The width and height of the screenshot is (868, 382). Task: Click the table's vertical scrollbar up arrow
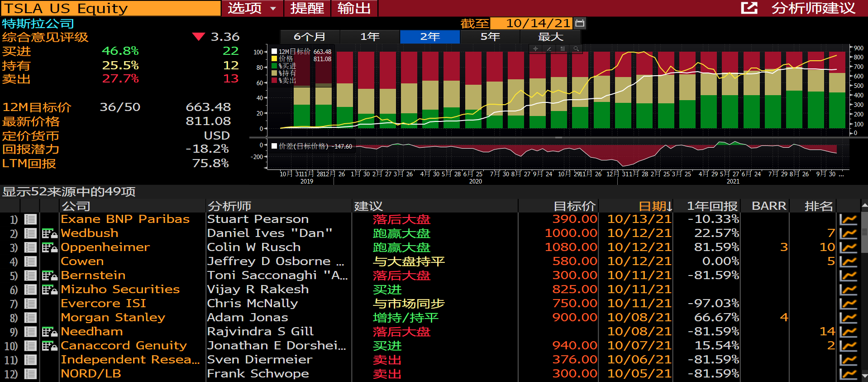point(864,205)
